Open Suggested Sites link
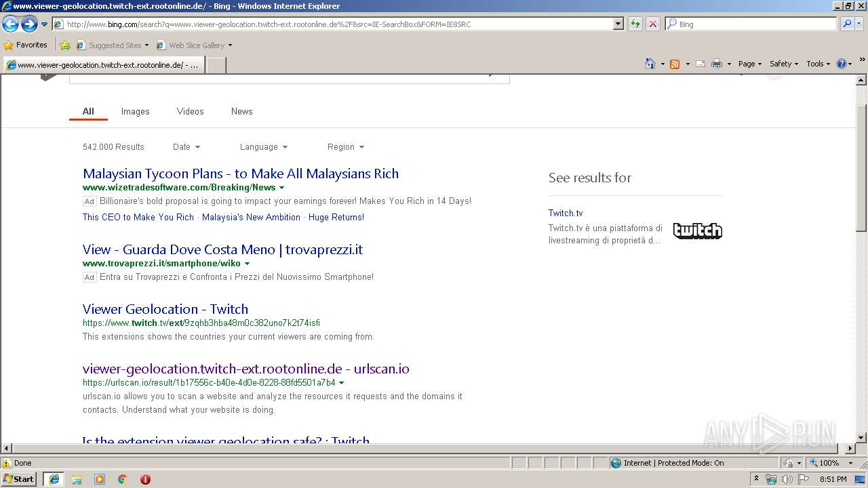 point(112,45)
